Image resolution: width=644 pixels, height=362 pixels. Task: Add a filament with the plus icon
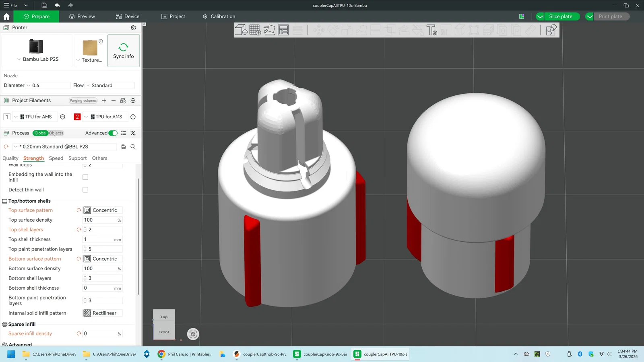pyautogui.click(x=104, y=101)
